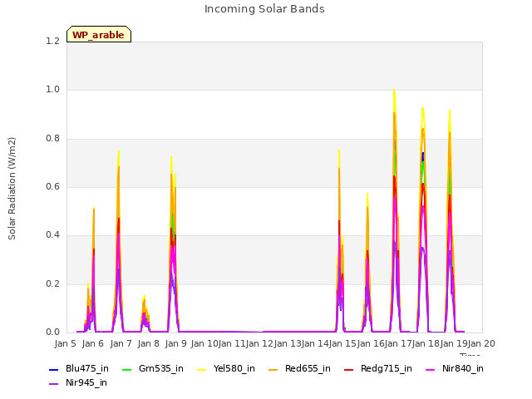Click the 0.4 y-axis value
The height and width of the screenshot is (399, 532).
52,235
